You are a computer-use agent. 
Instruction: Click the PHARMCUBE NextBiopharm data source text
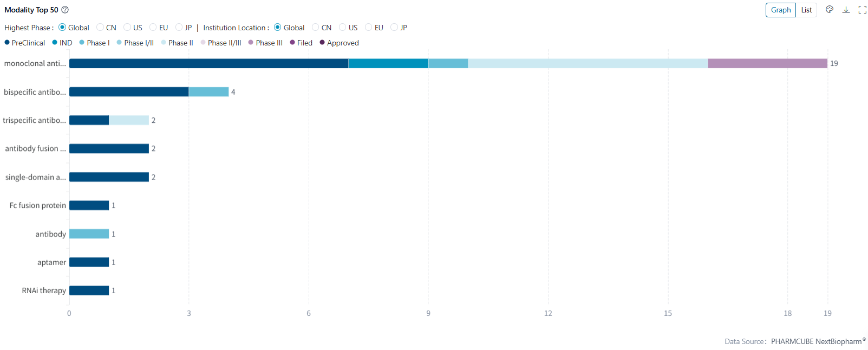818,341
